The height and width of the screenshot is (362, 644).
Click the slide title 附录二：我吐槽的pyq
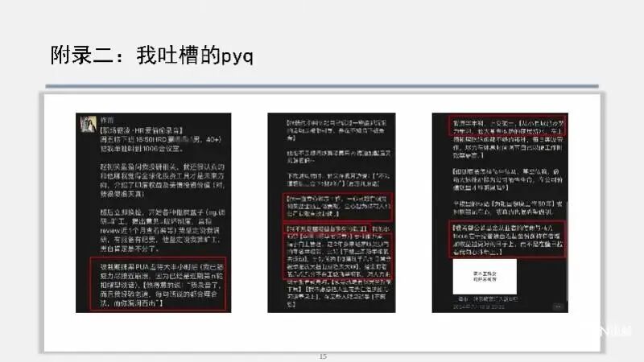click(x=151, y=56)
